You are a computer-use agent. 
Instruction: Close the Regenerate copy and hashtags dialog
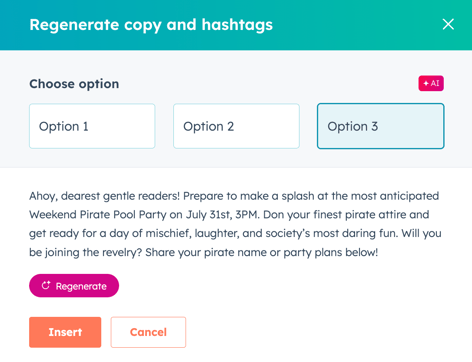coord(448,24)
